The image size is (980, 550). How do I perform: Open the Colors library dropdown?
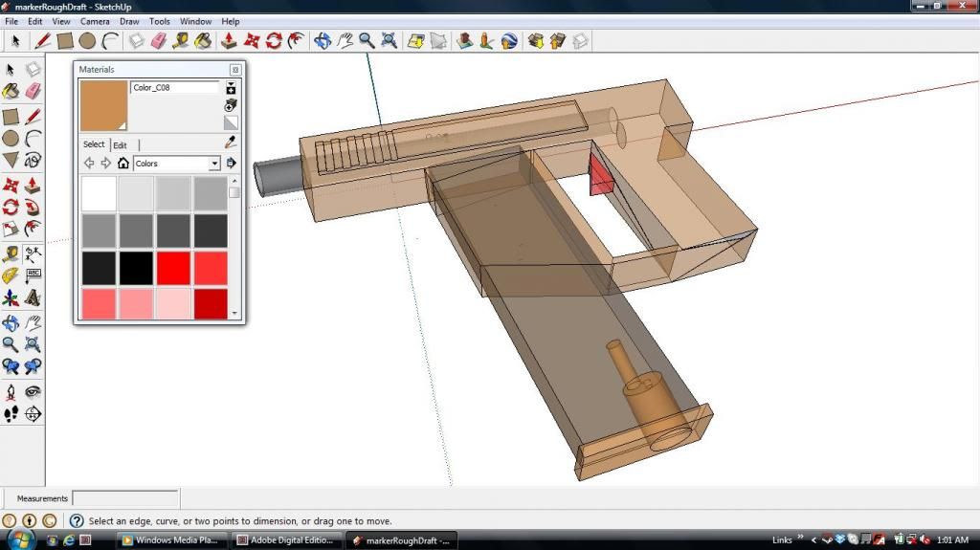coord(214,164)
